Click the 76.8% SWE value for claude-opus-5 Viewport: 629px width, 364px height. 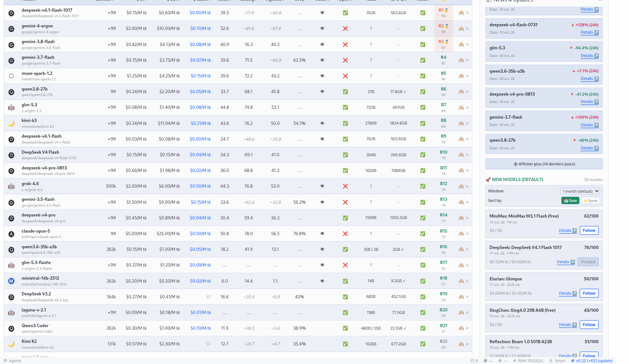(300, 234)
